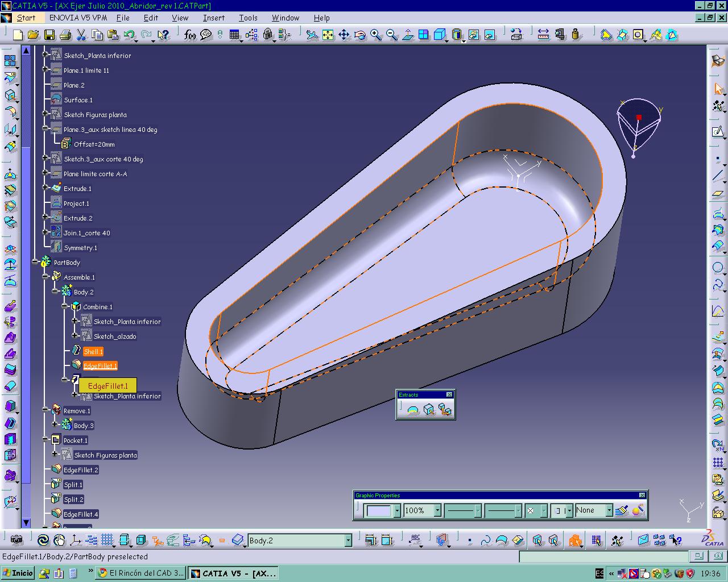Close the Extracts floating toolbar
The image size is (728, 582).
pos(449,394)
